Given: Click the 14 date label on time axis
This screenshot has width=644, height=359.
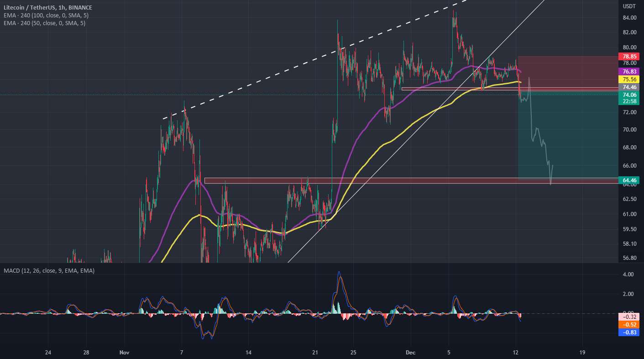Looking at the screenshot, I should click(248, 353).
